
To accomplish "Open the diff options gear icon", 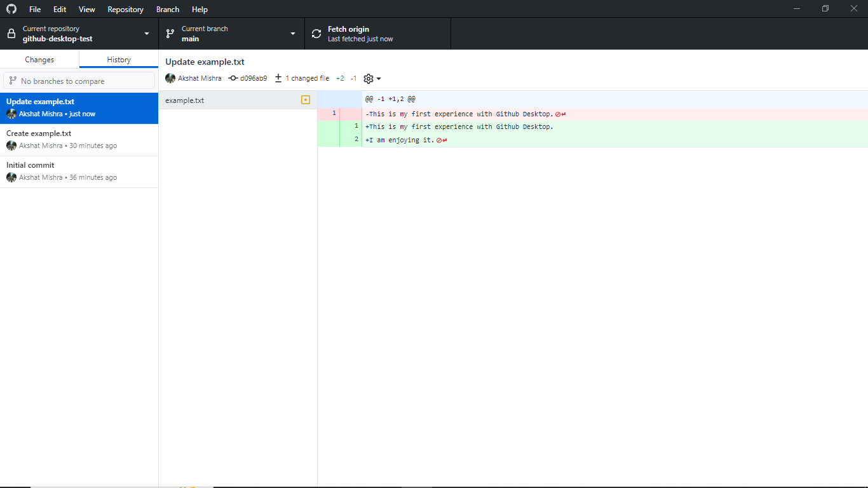I will 367,78.
